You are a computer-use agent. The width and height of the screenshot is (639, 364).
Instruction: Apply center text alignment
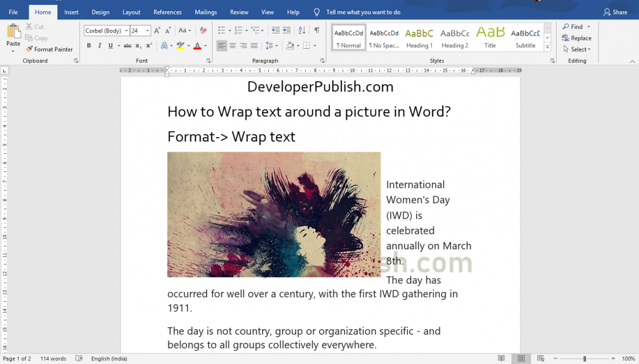(x=232, y=45)
